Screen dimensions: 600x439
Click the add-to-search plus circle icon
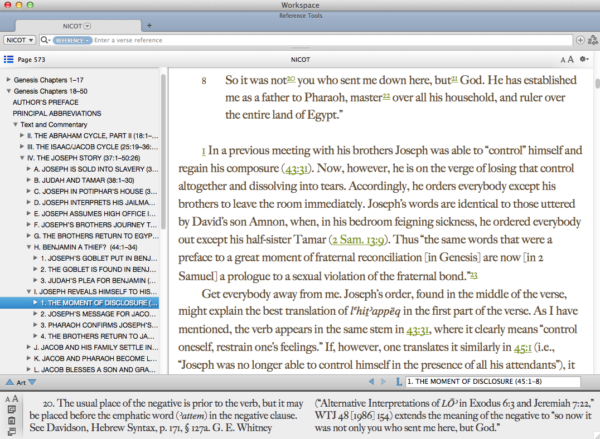click(581, 40)
